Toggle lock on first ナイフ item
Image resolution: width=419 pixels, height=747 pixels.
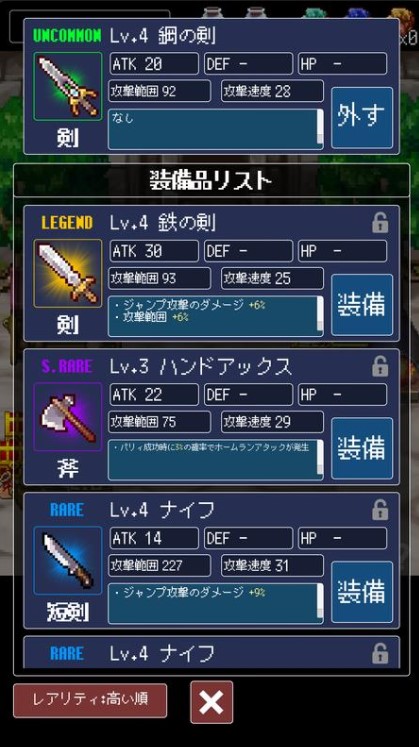click(380, 510)
